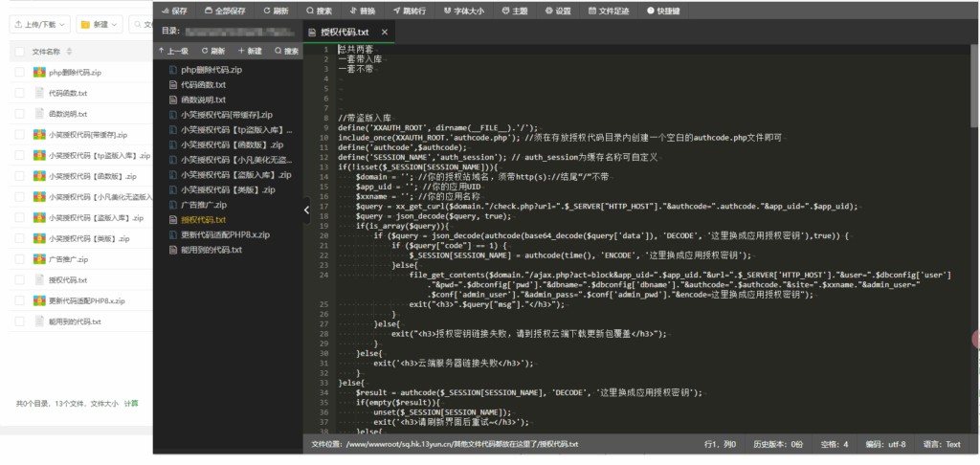This screenshot has height=465, width=980.
Task: Open the 替换 (Replace) tool
Action: [x=363, y=11]
